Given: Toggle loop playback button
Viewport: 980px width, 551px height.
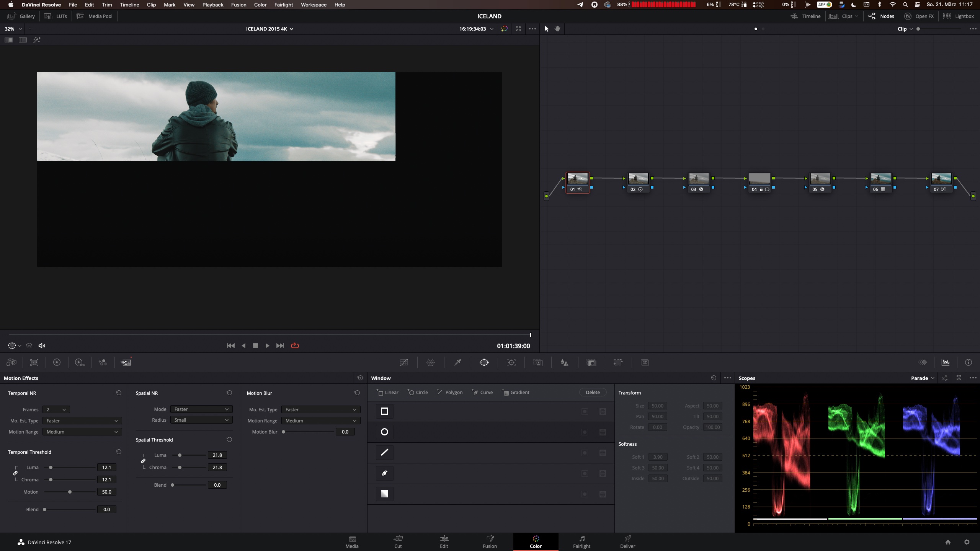Looking at the screenshot, I should [295, 346].
